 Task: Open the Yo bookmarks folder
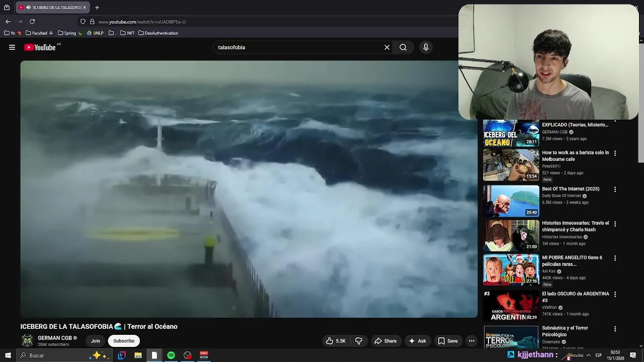point(13,33)
